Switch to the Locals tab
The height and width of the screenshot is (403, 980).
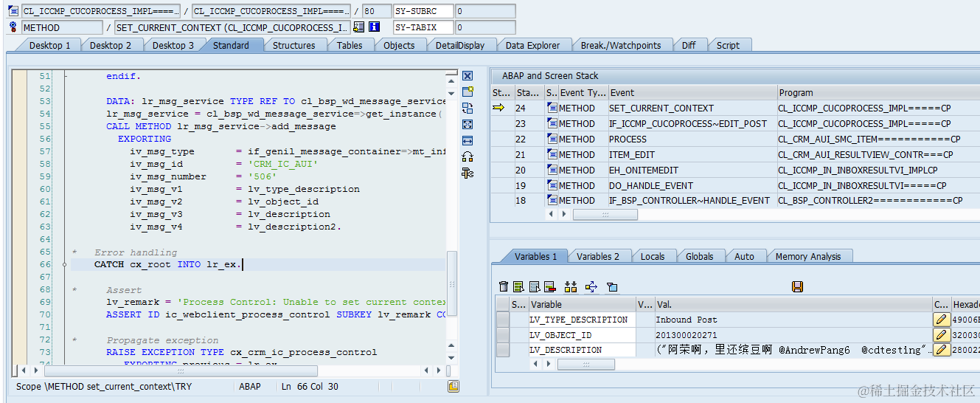[x=653, y=256]
